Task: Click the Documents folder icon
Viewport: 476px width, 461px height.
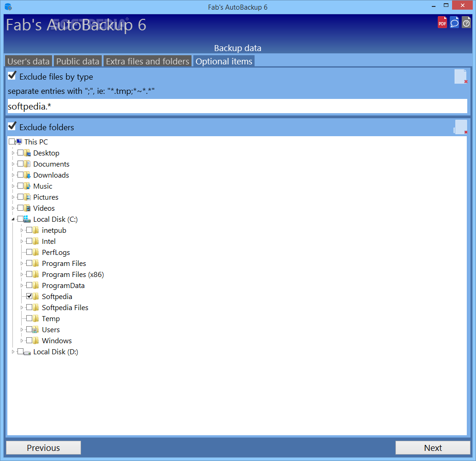Action: pyautogui.click(x=27, y=164)
